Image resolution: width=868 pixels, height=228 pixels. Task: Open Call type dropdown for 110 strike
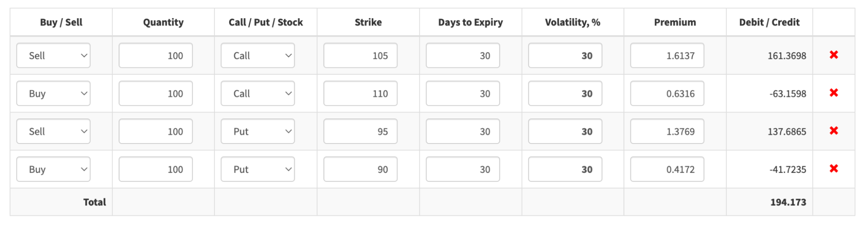tap(257, 93)
